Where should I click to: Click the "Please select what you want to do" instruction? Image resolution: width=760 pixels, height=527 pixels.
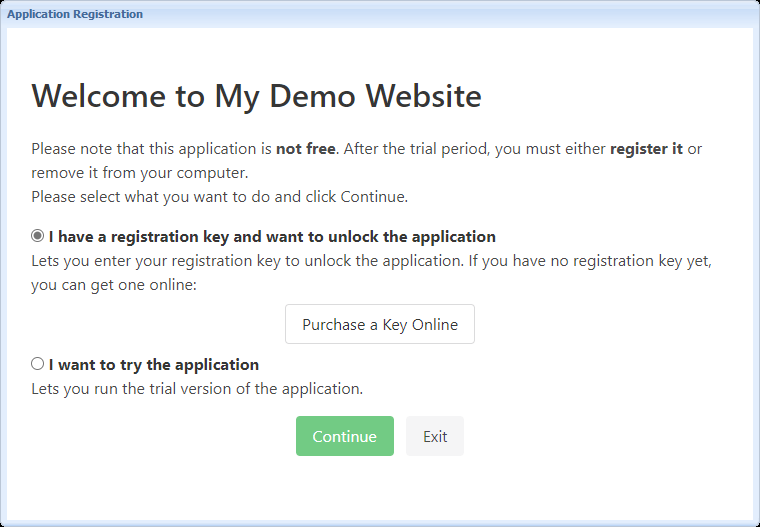tap(219, 196)
